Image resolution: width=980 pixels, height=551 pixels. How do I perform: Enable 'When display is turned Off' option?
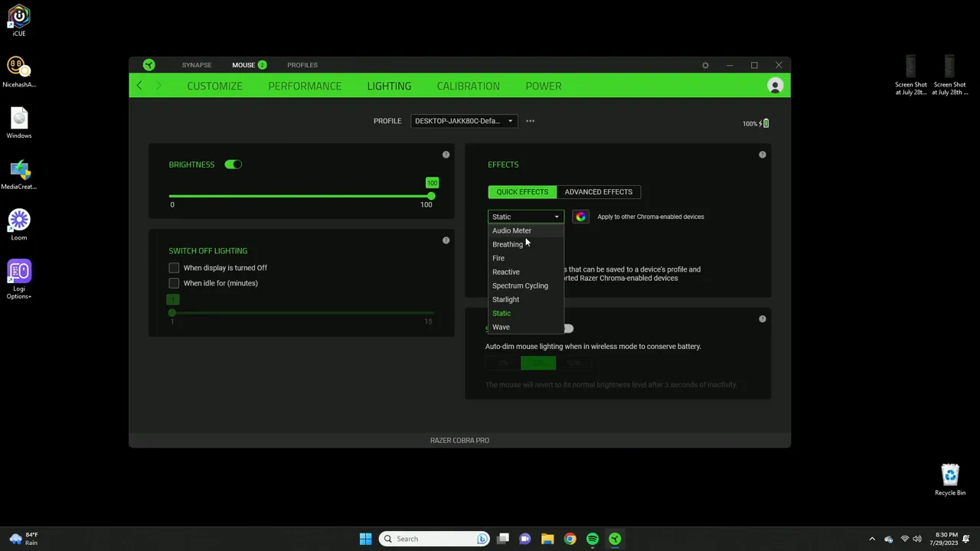coord(174,268)
